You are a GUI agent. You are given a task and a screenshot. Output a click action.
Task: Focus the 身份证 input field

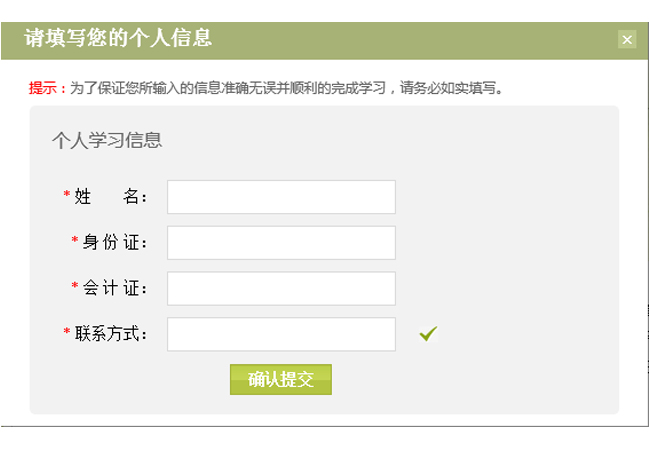pos(281,243)
